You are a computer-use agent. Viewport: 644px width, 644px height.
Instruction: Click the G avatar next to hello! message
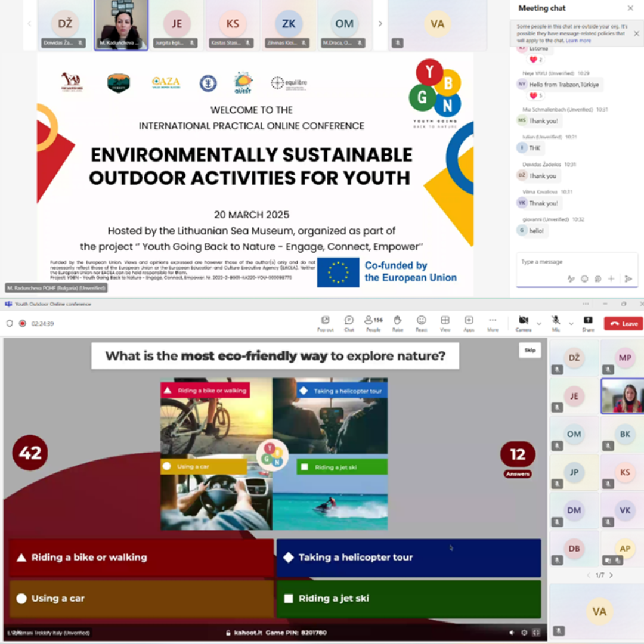coord(522,230)
